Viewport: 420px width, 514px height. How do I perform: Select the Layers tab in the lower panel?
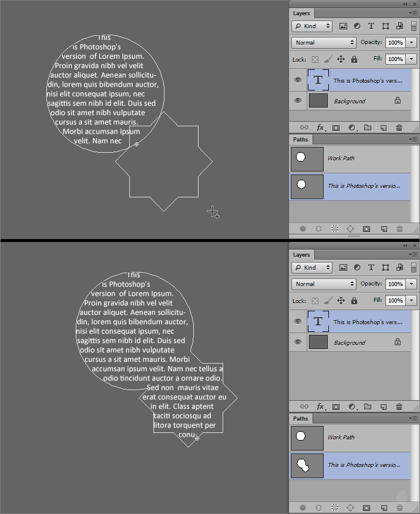[x=301, y=255]
